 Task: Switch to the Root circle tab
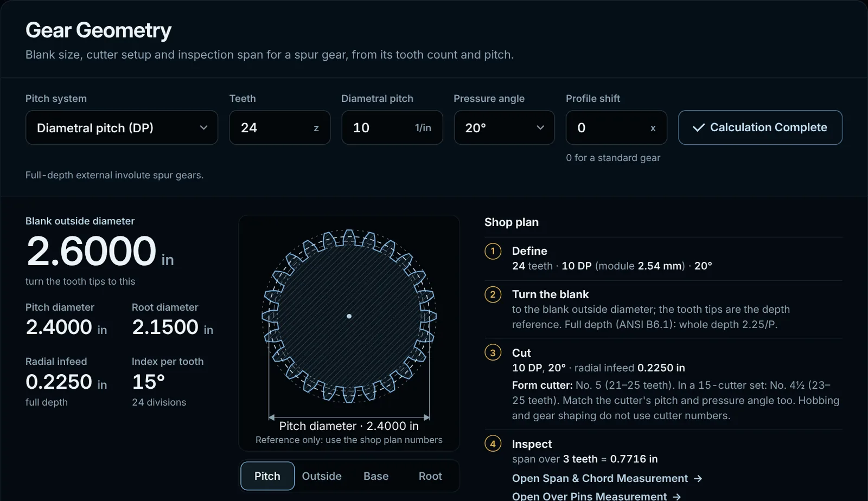click(430, 476)
